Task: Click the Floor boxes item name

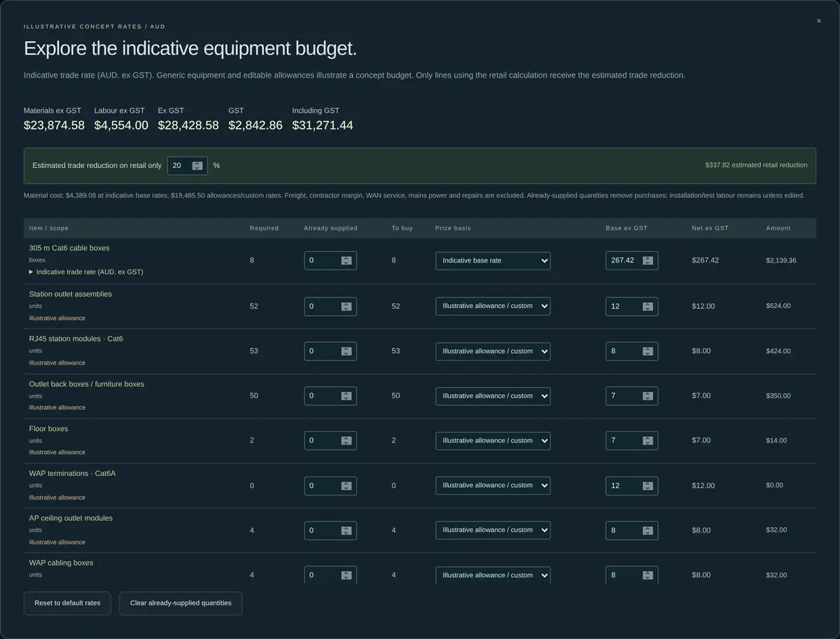Action: [48, 428]
